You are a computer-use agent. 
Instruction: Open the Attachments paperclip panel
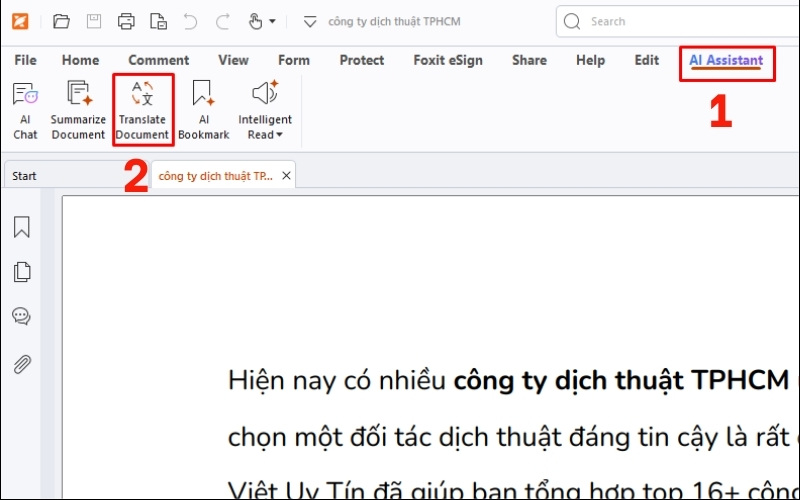coord(21,364)
